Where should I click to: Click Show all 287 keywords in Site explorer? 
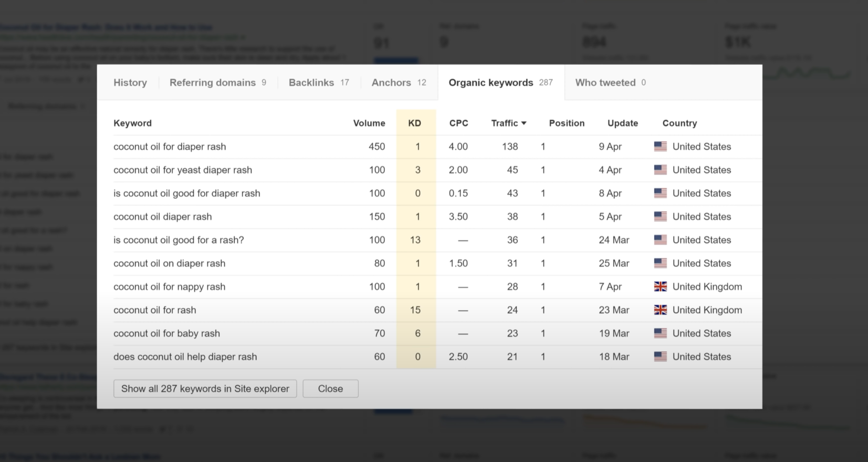click(205, 389)
